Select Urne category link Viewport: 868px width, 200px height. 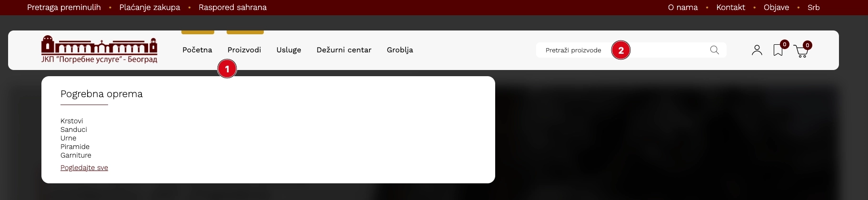tap(68, 138)
